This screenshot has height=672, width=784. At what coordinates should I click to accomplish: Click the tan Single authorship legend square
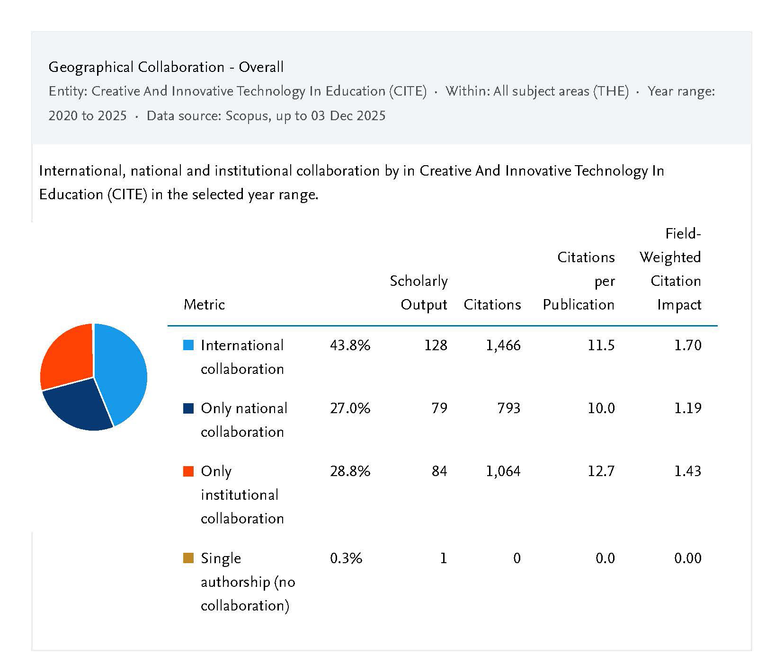pos(188,558)
